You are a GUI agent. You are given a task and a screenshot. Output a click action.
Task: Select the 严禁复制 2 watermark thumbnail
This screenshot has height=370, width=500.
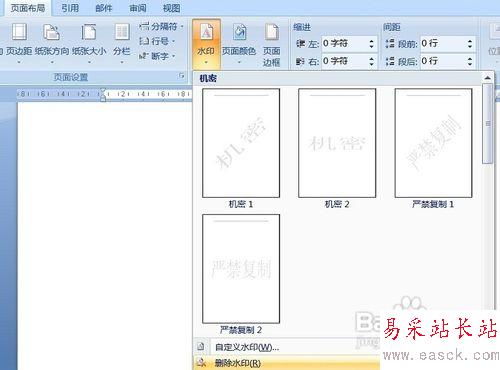pyautogui.click(x=241, y=269)
